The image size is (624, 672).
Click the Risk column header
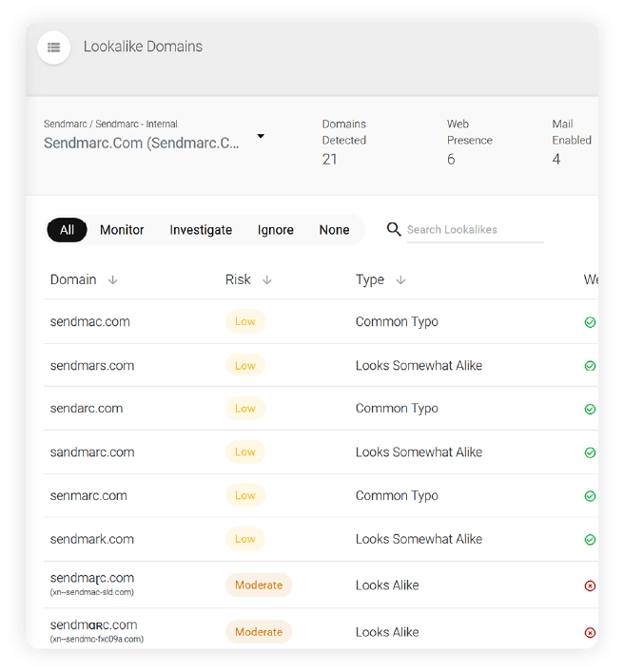pos(238,279)
